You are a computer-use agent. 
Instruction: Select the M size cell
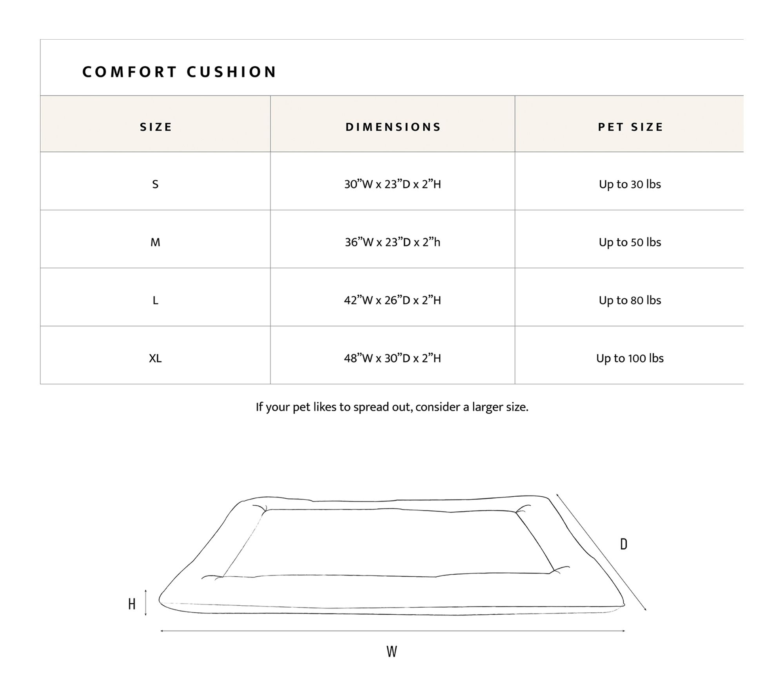tap(155, 242)
